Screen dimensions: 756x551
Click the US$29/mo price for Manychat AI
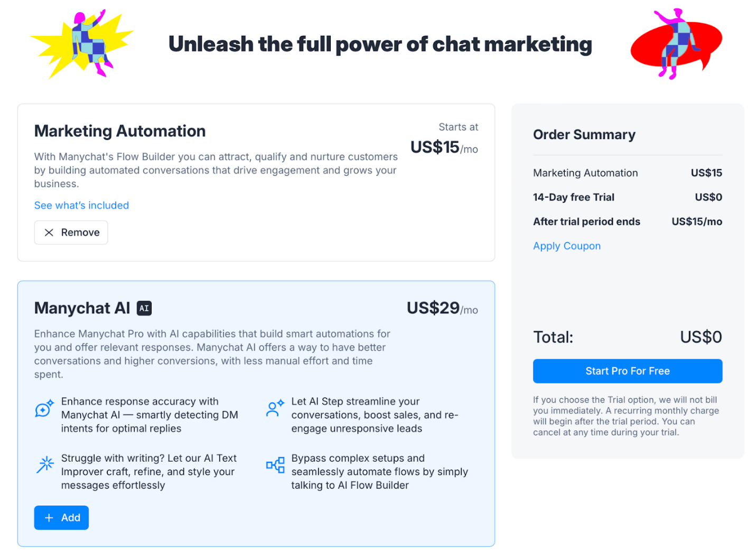pyautogui.click(x=442, y=308)
